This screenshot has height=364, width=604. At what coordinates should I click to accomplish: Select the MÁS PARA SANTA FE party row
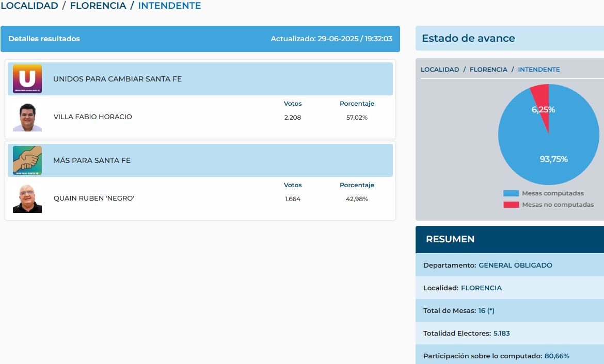click(92, 160)
